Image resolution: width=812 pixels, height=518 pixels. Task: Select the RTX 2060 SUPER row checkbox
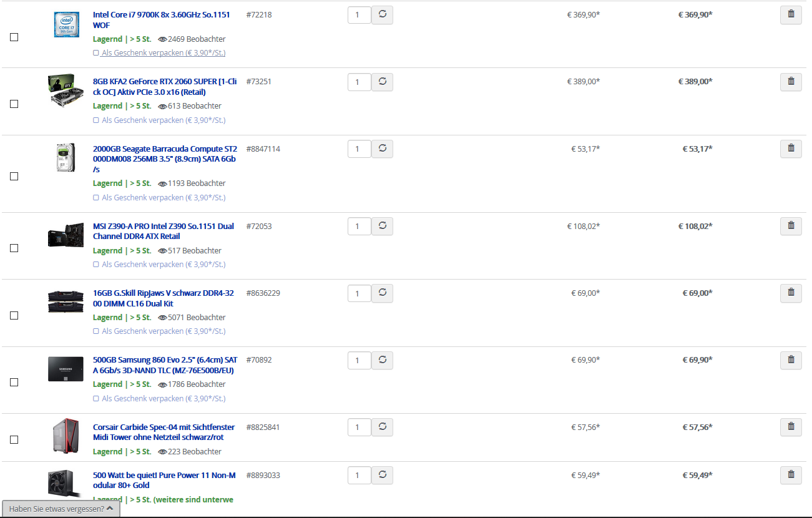(14, 104)
